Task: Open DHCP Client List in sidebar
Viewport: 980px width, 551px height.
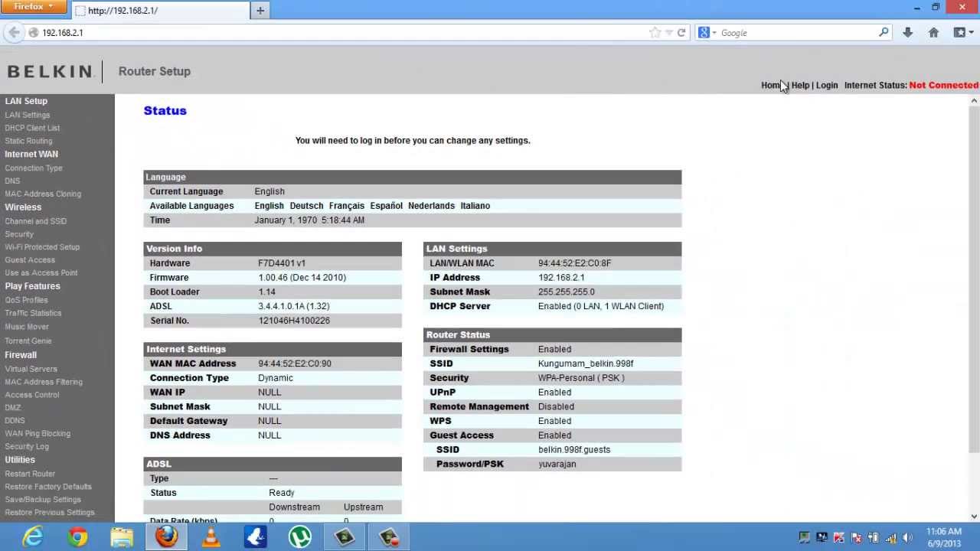Action: pos(32,128)
